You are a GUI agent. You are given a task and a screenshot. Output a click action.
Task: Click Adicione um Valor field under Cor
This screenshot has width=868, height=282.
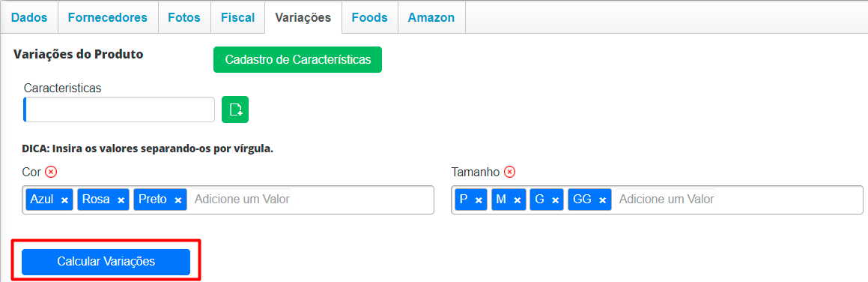pos(243,199)
